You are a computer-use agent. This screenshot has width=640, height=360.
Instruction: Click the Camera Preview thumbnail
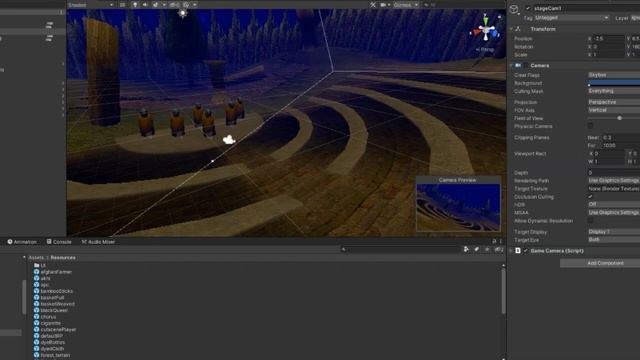pos(458,207)
